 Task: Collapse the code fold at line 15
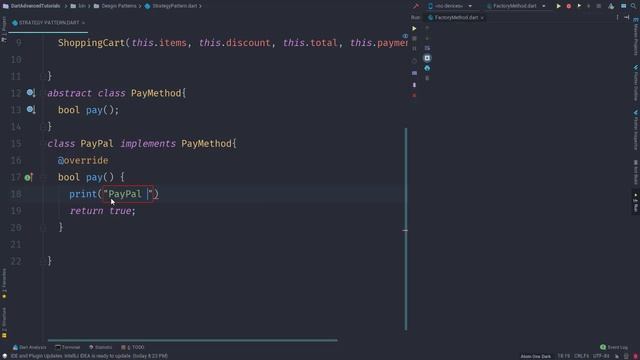pyautogui.click(x=43, y=144)
